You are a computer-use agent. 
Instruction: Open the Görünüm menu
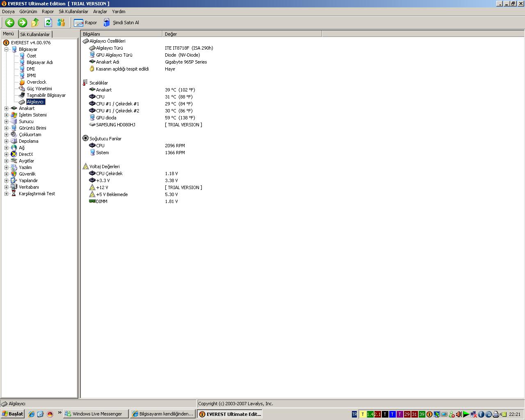[x=28, y=11]
